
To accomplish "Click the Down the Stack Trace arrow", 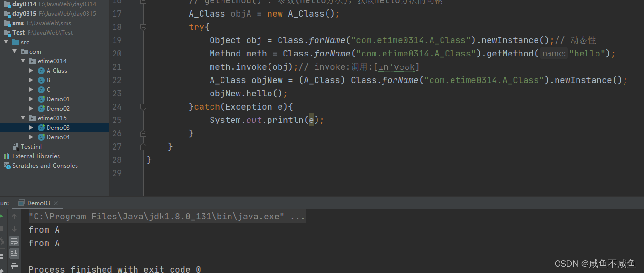I will pos(14,229).
